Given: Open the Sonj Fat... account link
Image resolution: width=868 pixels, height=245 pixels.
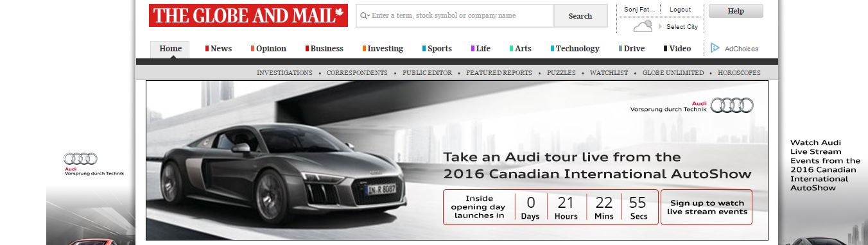Looking at the screenshot, I should pos(639,10).
